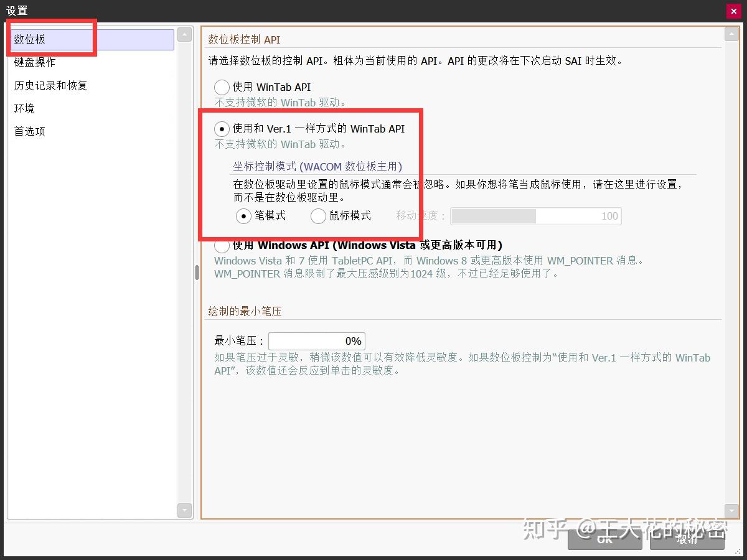The width and height of the screenshot is (747, 560).
Task: Click inside the 最小笔压 input field
Action: coord(316,341)
